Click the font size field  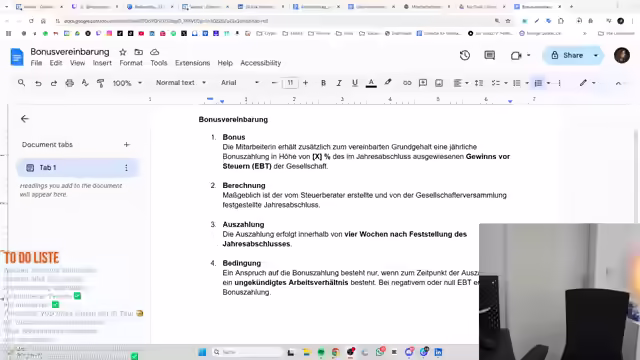tap(290, 82)
